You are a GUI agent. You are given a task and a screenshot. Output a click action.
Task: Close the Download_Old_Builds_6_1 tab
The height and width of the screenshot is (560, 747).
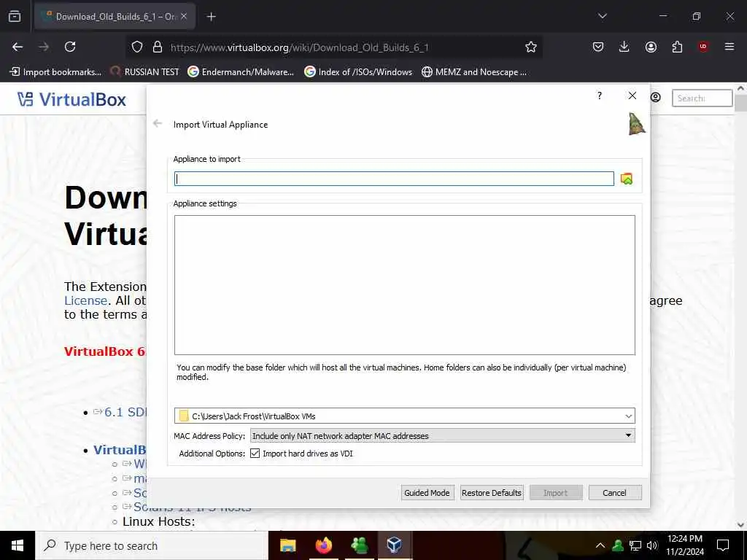[184, 17]
